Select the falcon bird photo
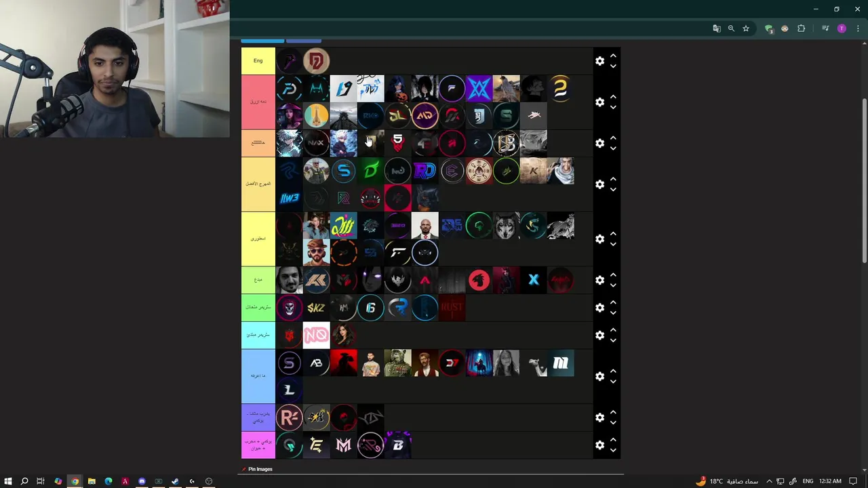 pos(506,89)
